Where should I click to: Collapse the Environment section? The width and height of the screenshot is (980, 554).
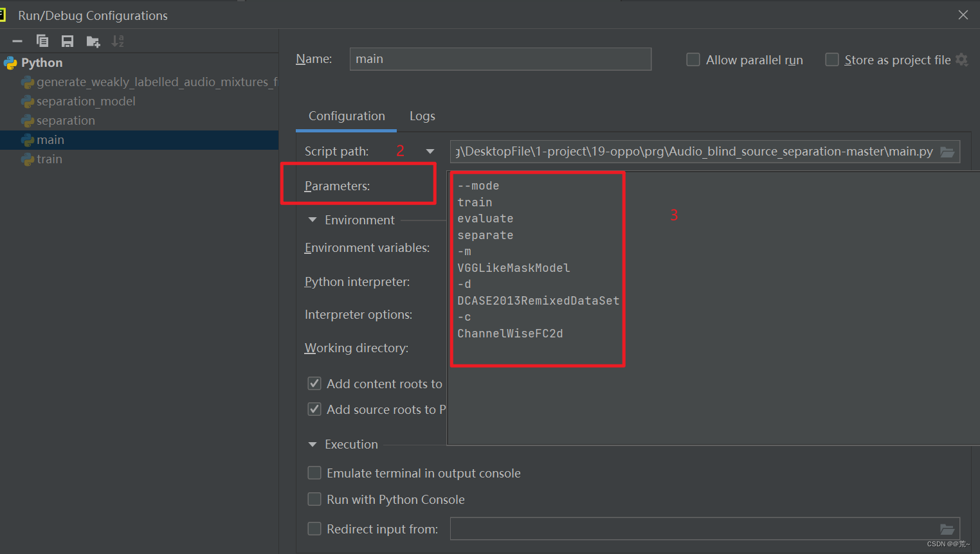[x=313, y=220]
